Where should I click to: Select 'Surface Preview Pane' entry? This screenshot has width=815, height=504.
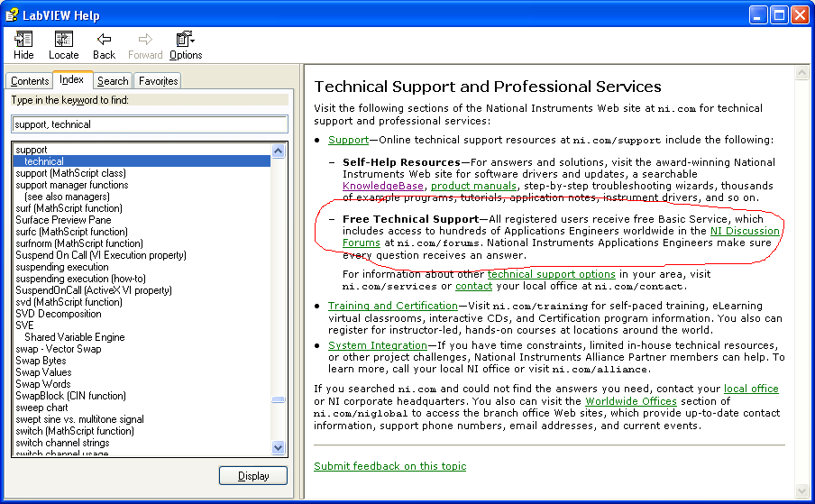coord(63,220)
